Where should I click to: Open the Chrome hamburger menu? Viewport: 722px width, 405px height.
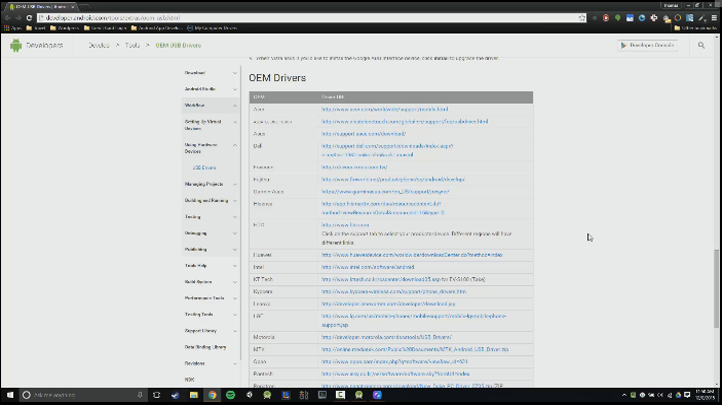(714, 18)
